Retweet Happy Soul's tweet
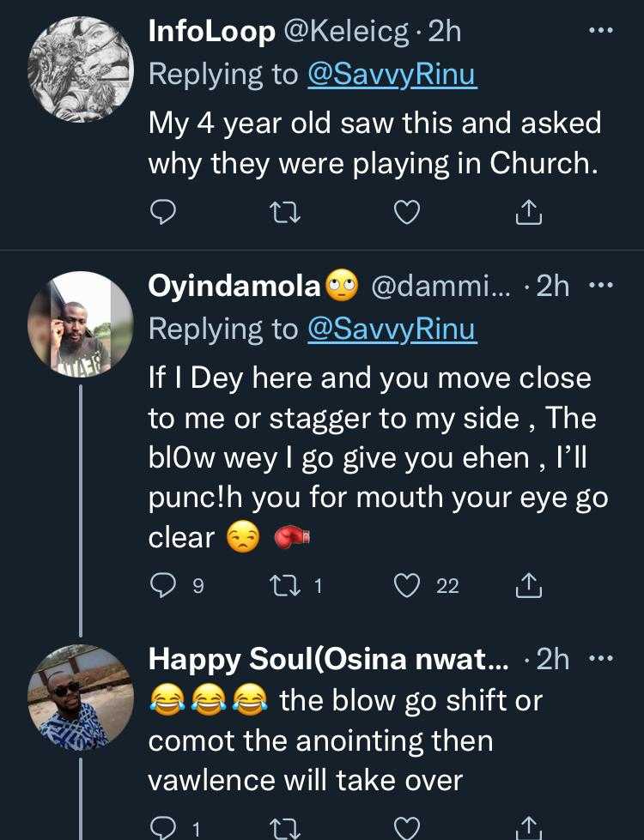The image size is (644, 840). point(285,828)
